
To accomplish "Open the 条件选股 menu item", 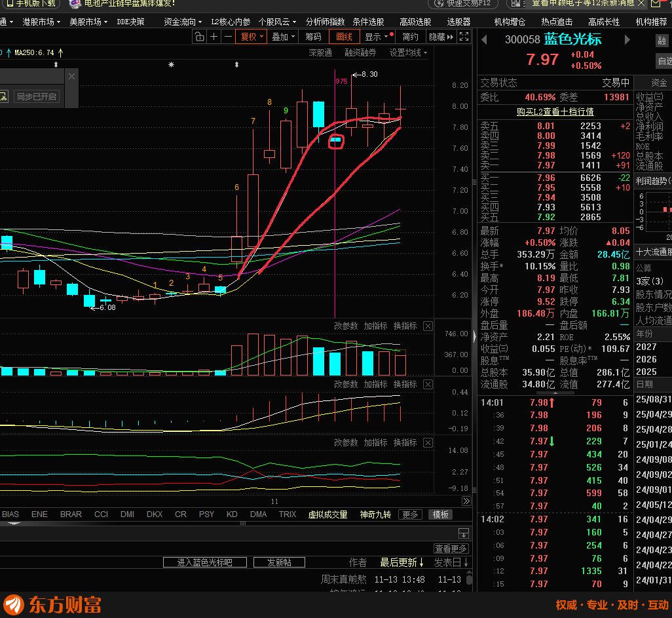I will pos(368,22).
